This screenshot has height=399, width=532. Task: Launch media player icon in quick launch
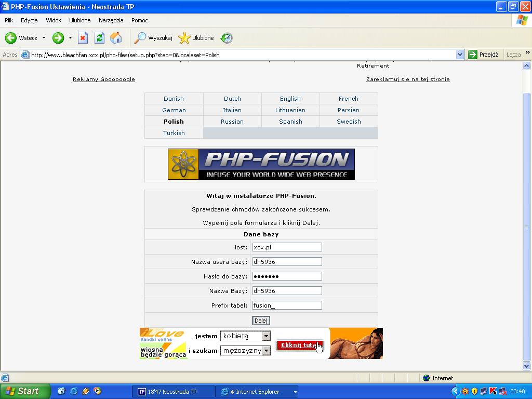click(x=97, y=391)
